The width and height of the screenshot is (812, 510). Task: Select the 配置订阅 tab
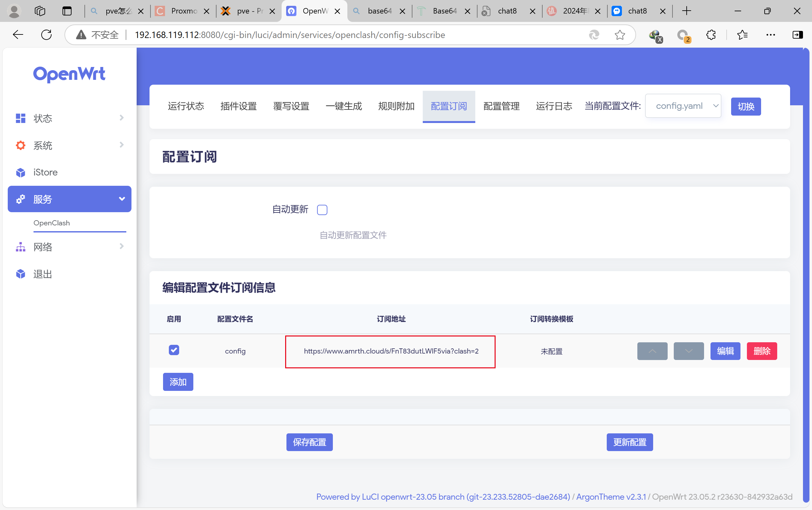tap(449, 106)
